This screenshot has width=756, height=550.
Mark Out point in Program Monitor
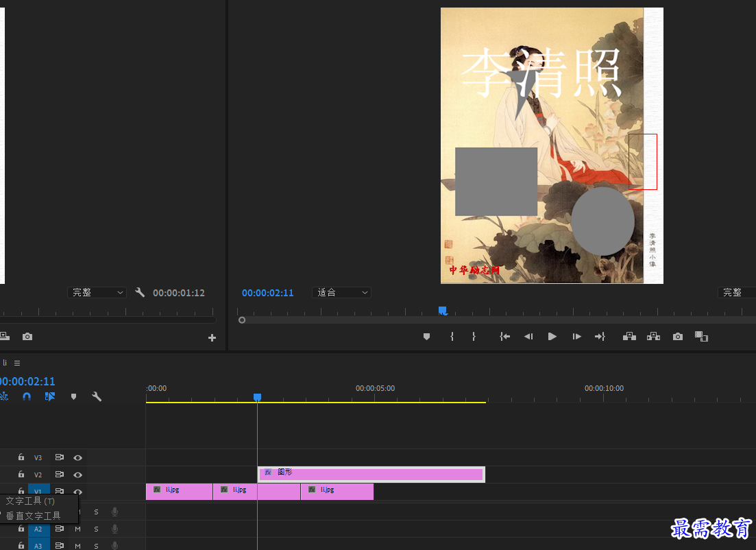474,336
